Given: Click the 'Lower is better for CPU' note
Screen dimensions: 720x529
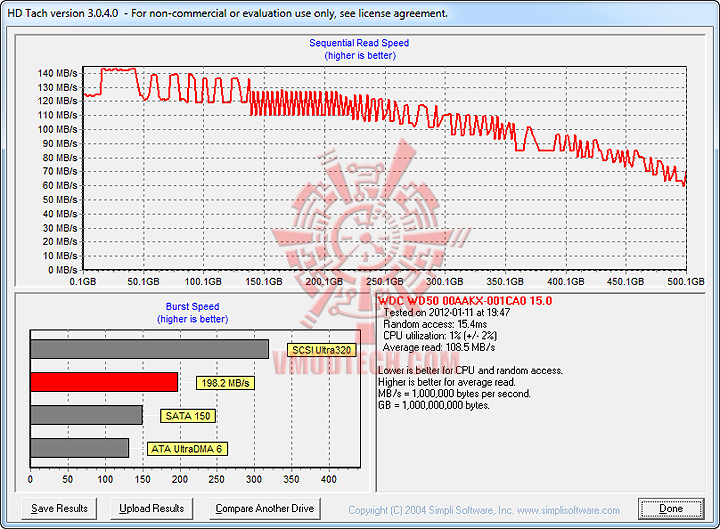Looking at the screenshot, I should (470, 371).
